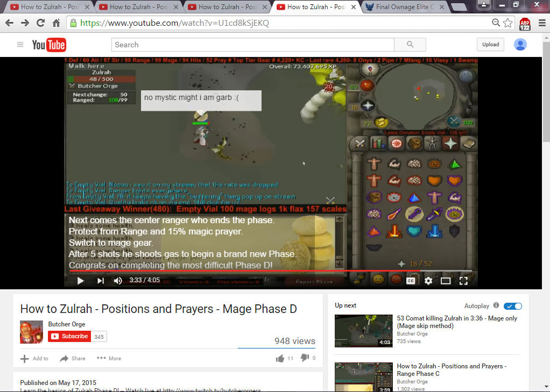Open video player settings gear

(428, 281)
